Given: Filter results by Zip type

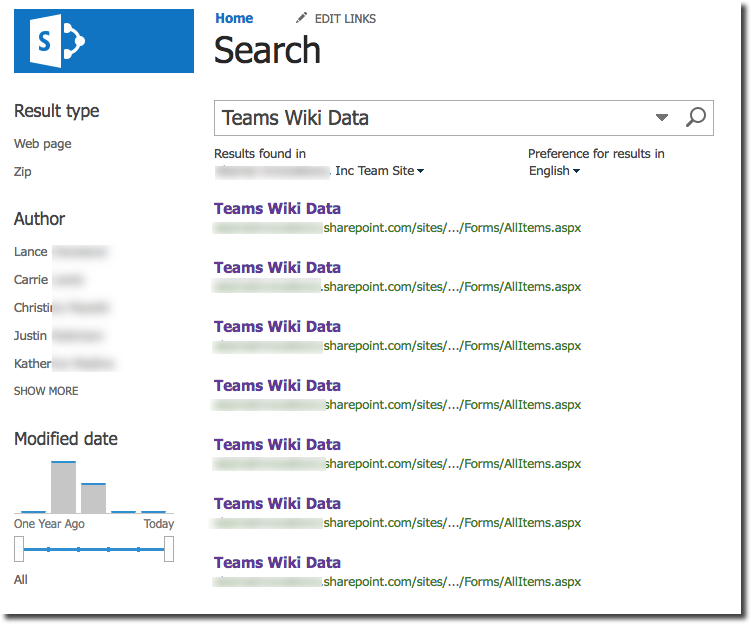Looking at the screenshot, I should tap(23, 172).
